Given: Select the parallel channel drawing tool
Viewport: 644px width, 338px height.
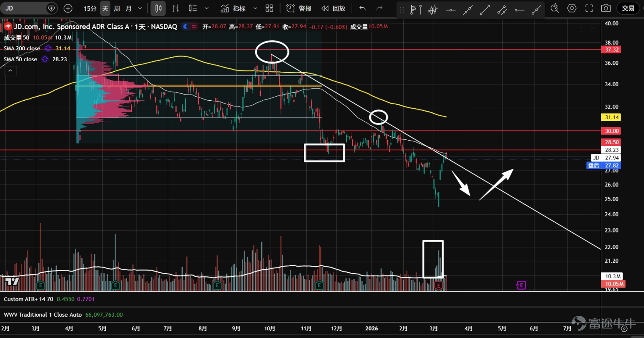Looking at the screenshot, I should [502, 10].
